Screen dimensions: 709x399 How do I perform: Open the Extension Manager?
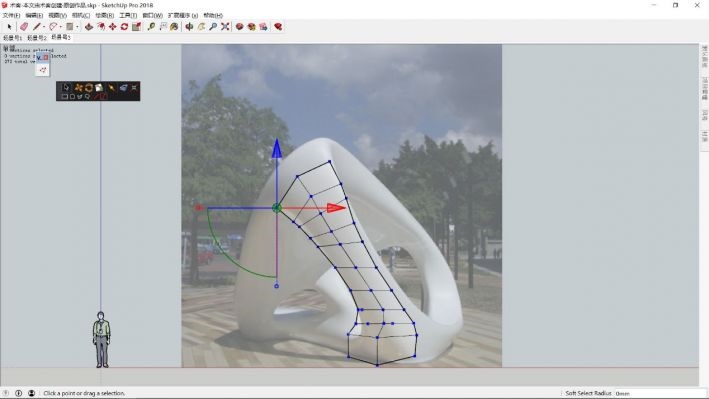pyautogui.click(x=278, y=27)
